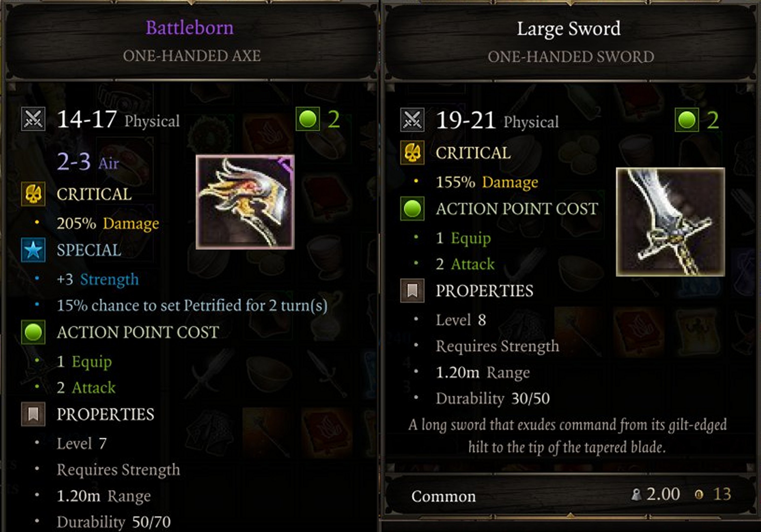Click the skull Critical icon in Large Sword panel
761x532 pixels.
coord(412,153)
